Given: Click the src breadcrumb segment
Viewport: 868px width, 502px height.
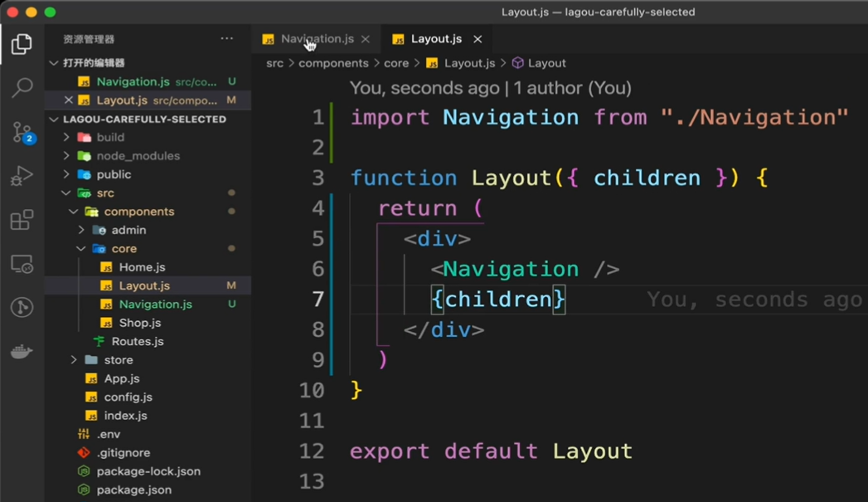Looking at the screenshot, I should (x=274, y=63).
